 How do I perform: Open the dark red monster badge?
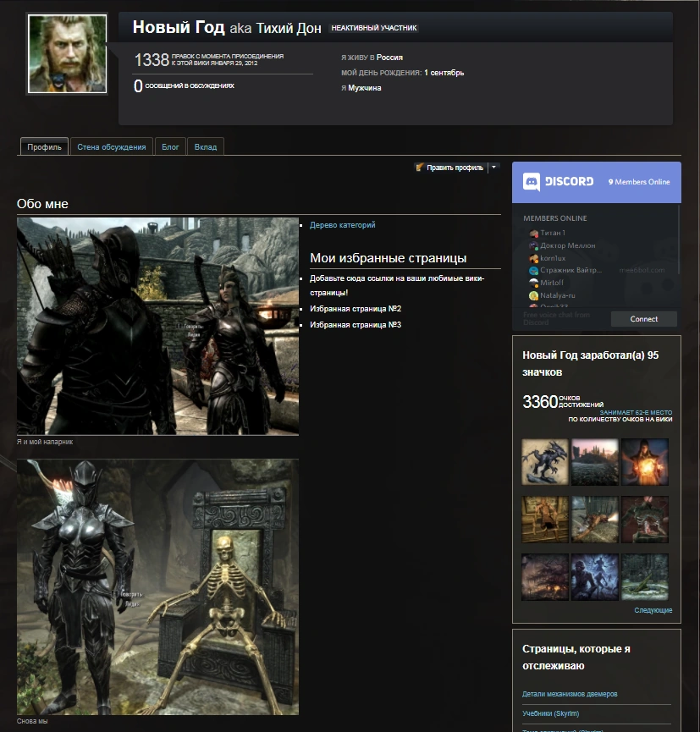point(645,519)
